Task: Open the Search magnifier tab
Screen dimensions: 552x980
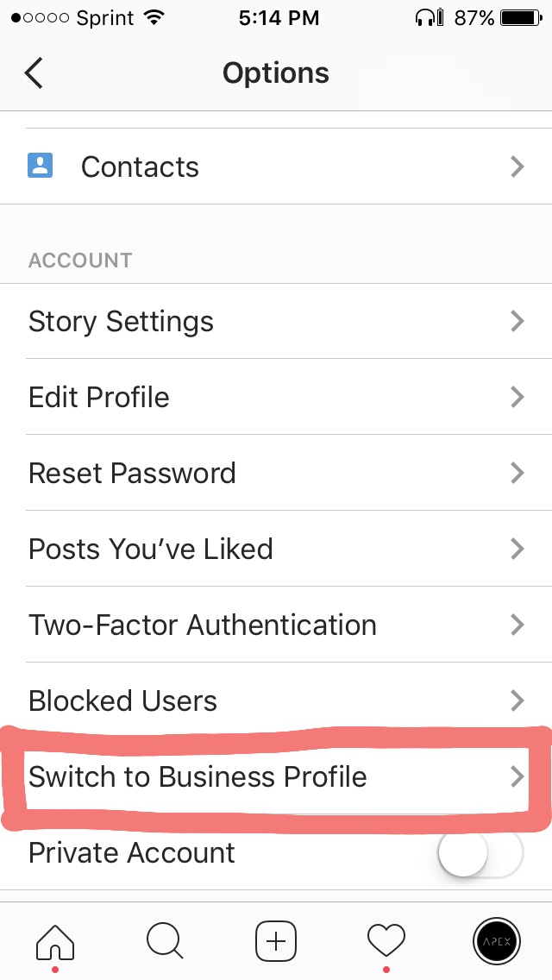Action: pos(165,939)
